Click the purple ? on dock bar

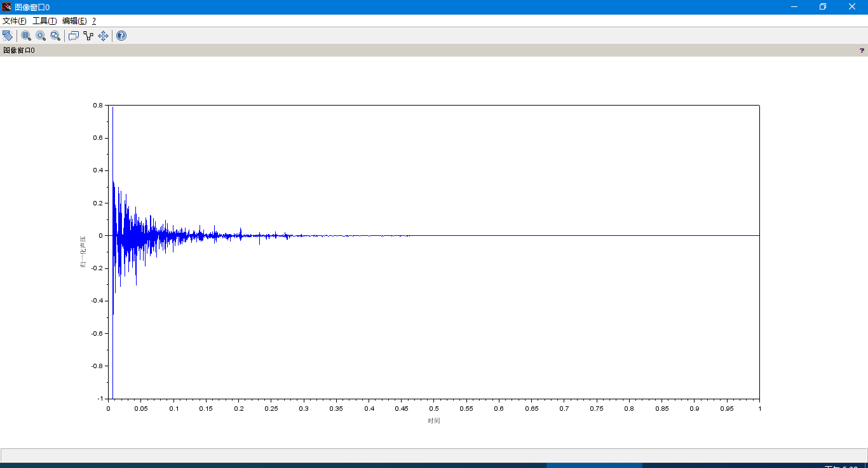coord(862,50)
